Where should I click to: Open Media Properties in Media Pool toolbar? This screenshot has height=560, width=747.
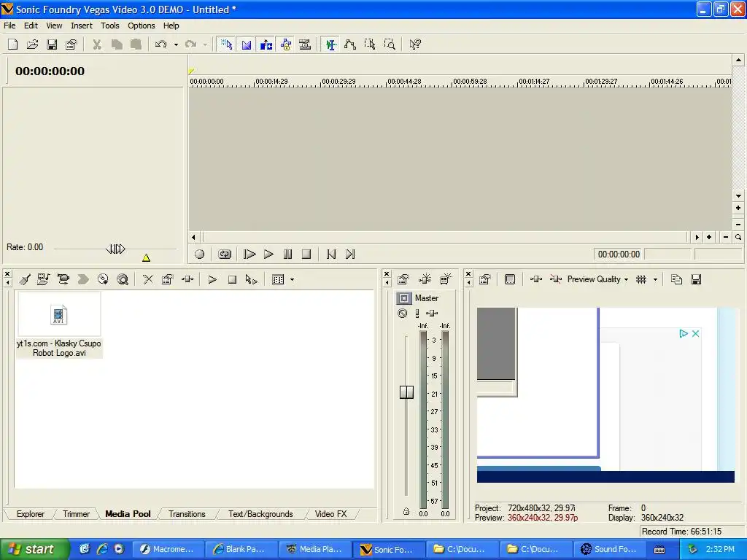pos(167,279)
